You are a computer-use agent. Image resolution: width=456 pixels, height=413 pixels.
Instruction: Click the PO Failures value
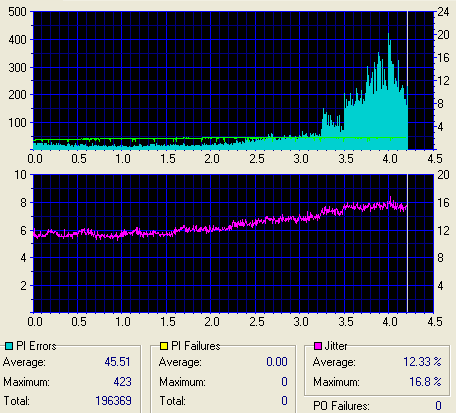(x=438, y=406)
